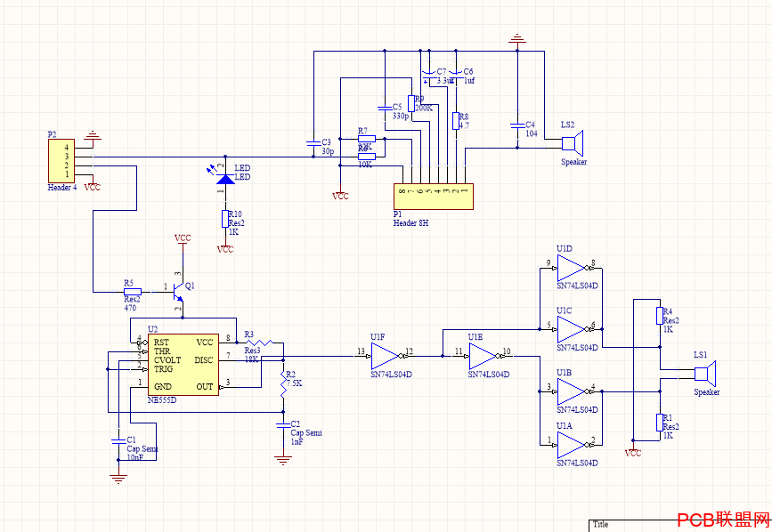Image resolution: width=772 pixels, height=532 pixels.
Task: Click the '1nF' value of C2
Action: [297, 442]
